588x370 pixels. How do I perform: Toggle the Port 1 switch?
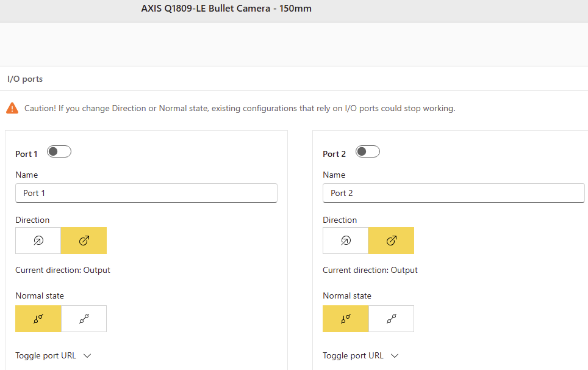(x=59, y=151)
